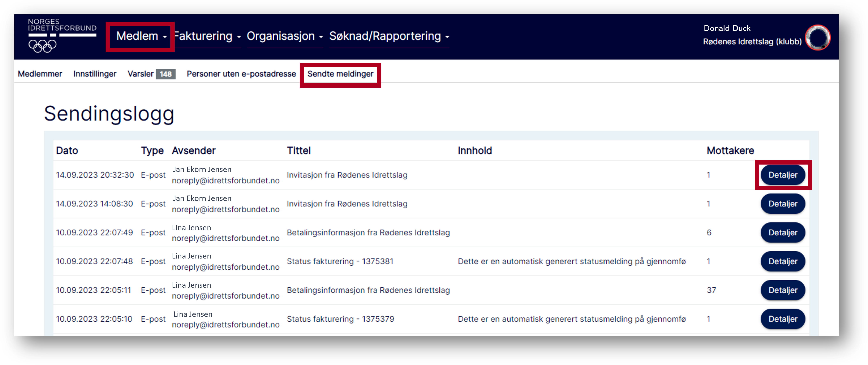Viewport: 868px width, 365px height.
Task: Click the Innhold column header
Action: point(475,150)
